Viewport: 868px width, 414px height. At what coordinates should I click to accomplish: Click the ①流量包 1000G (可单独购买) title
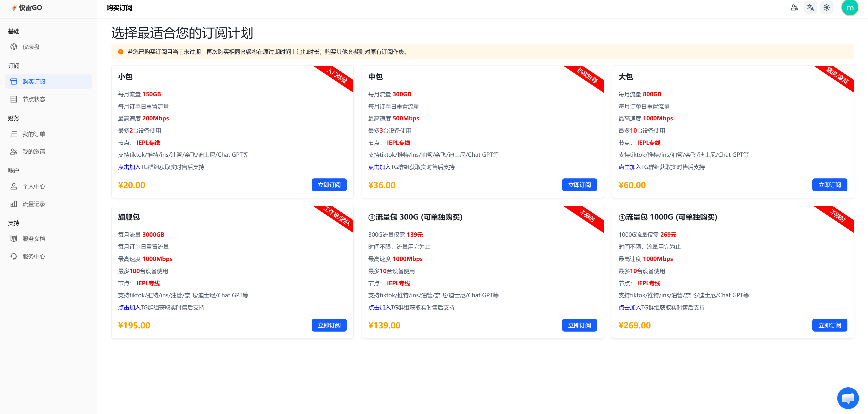668,217
